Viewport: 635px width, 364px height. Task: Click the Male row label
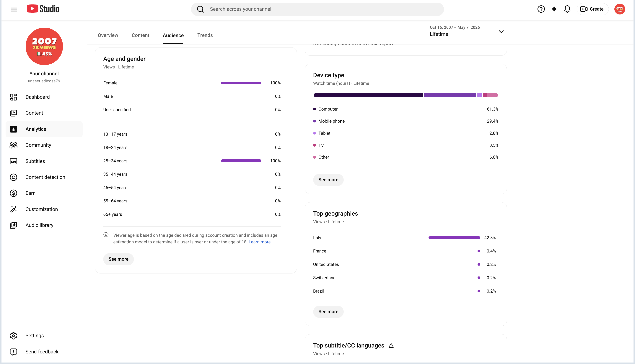tap(108, 96)
